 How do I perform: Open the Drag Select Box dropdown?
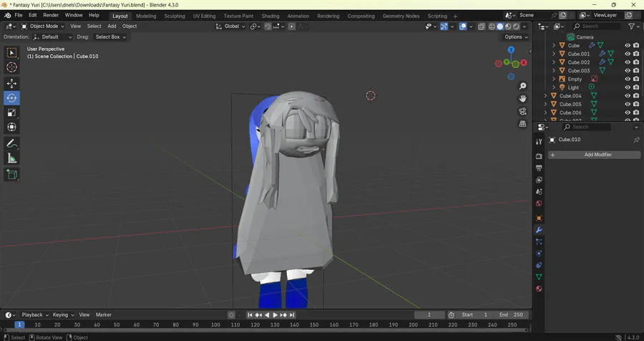[109, 37]
